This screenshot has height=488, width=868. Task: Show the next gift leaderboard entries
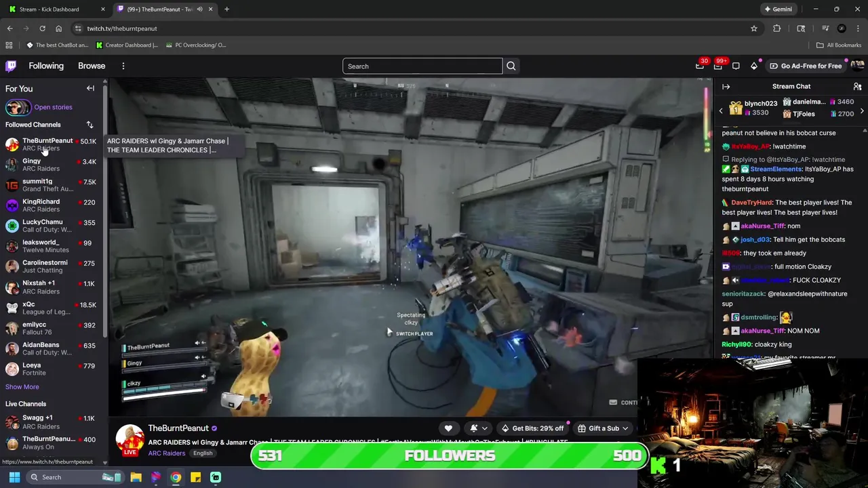(862, 110)
